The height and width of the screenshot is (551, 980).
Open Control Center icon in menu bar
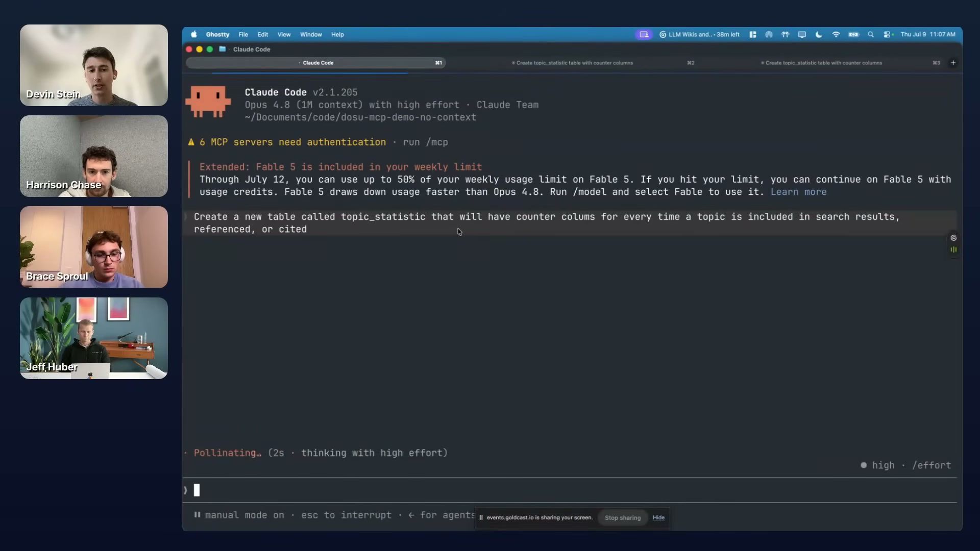pos(888,35)
